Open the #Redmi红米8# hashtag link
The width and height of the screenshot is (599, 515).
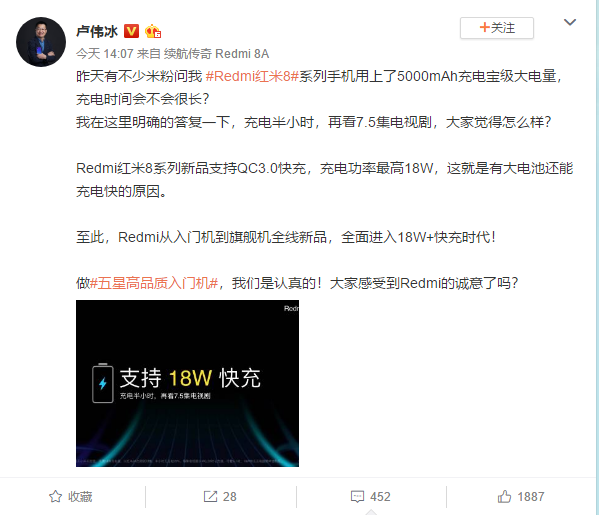click(252, 76)
